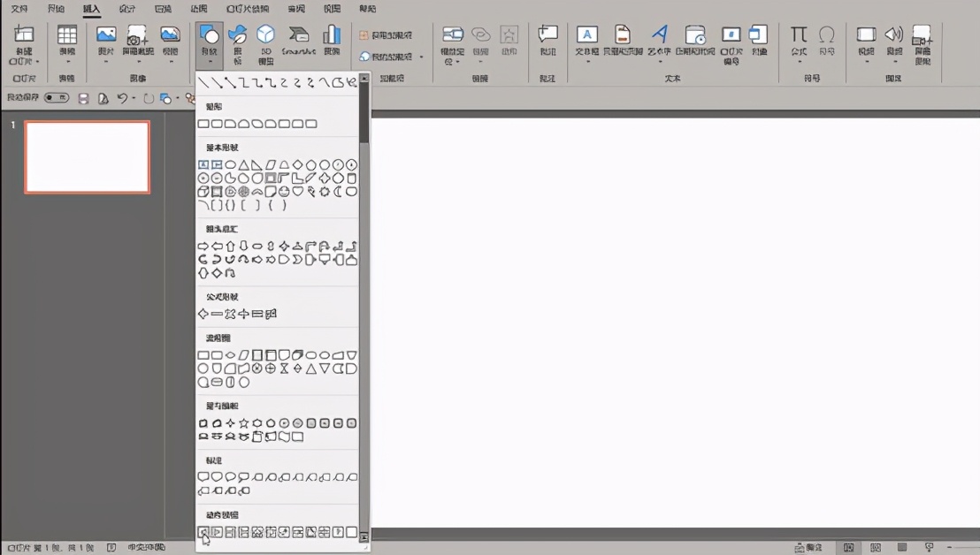Click the Comment speech bubble icon

pyautogui.click(x=548, y=34)
